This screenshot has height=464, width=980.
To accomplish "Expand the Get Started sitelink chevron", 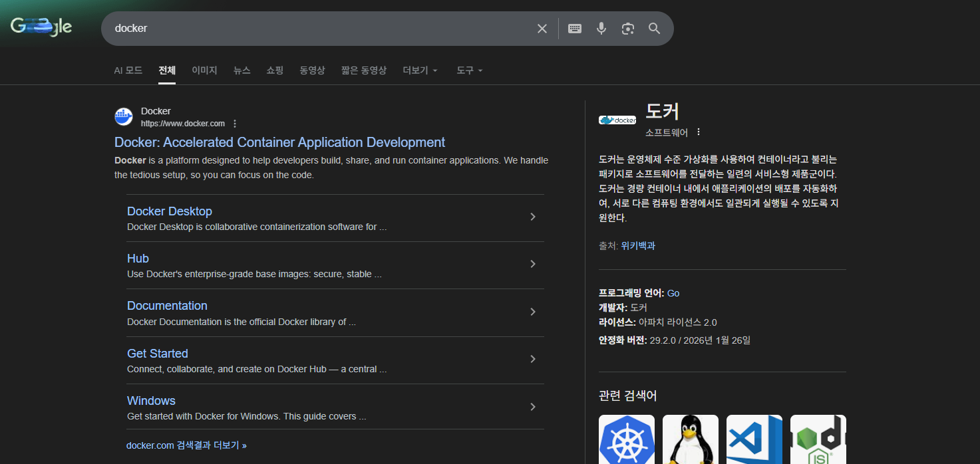I will point(533,359).
